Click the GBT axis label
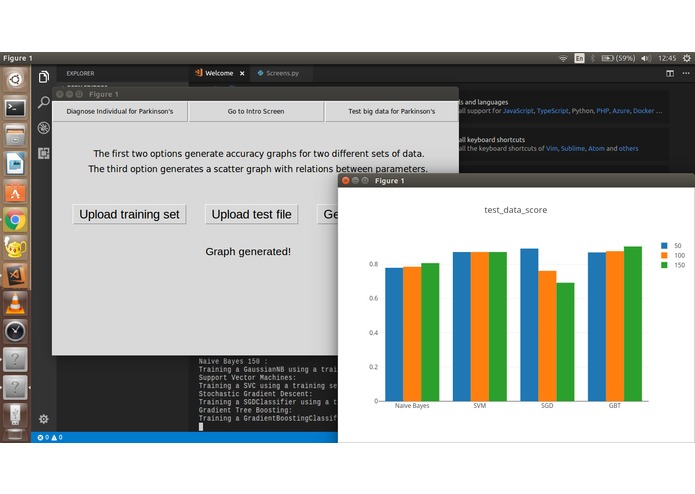This screenshot has width=695, height=494. point(614,406)
